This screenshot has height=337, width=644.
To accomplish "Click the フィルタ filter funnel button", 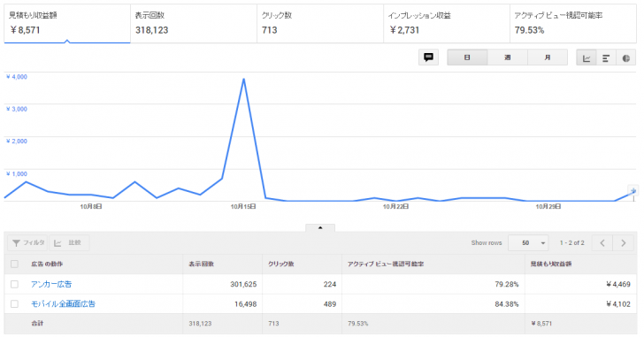I will (x=27, y=242).
